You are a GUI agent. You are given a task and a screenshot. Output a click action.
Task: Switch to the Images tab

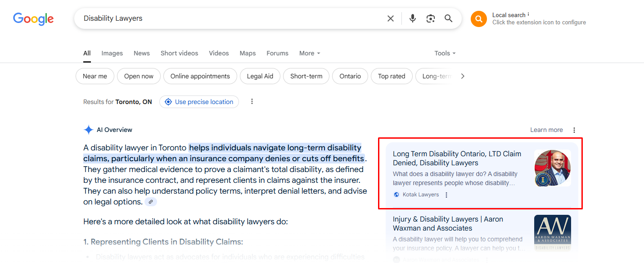pos(112,53)
